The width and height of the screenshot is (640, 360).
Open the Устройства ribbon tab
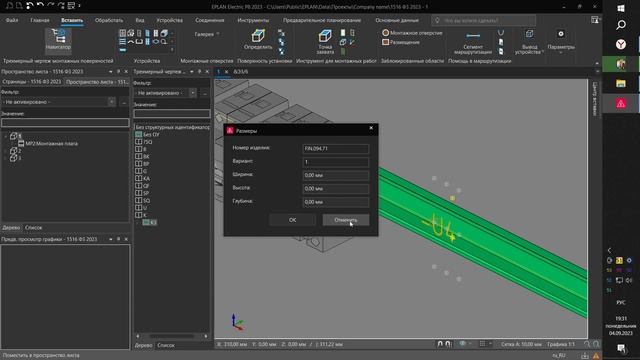[169, 20]
